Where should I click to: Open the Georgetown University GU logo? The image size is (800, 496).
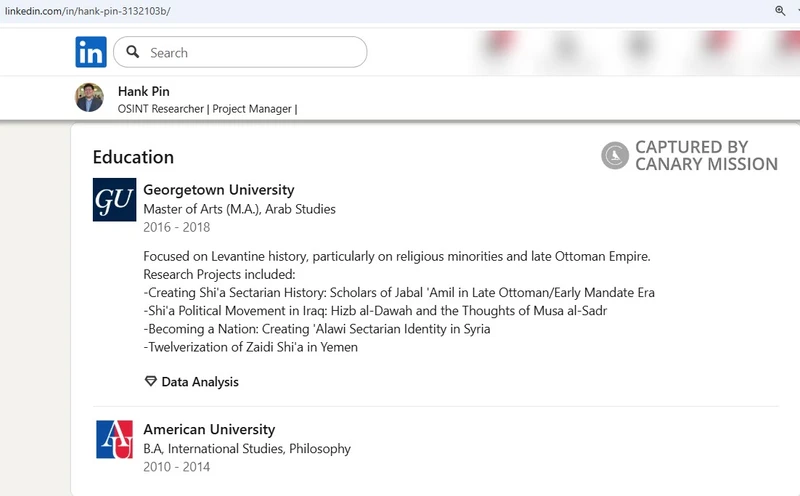coord(114,200)
